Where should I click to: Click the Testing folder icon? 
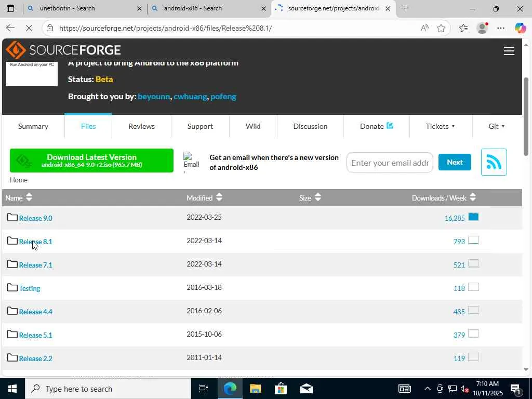(12, 288)
